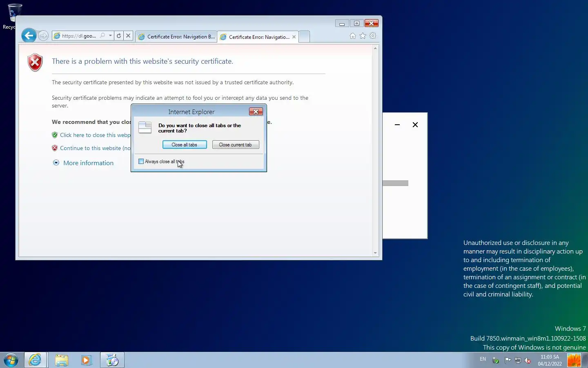Click the red shield by the Continue link
Viewport: 588px width, 368px height.
pyautogui.click(x=55, y=148)
